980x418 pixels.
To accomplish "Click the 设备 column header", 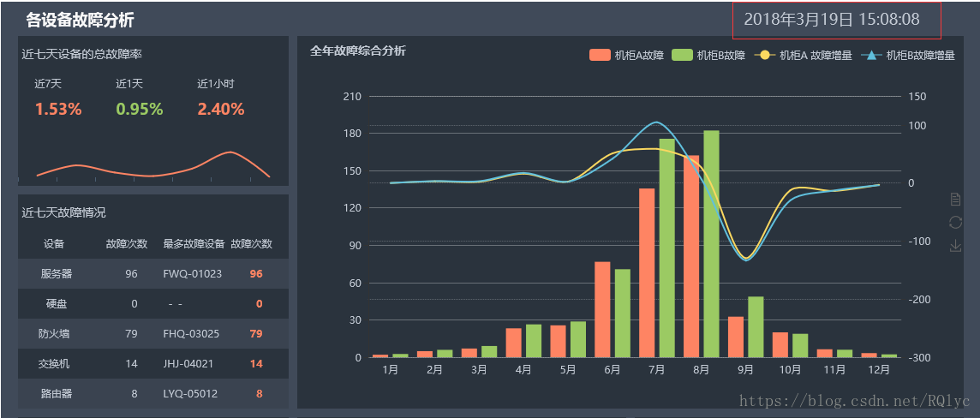I will pyautogui.click(x=54, y=243).
